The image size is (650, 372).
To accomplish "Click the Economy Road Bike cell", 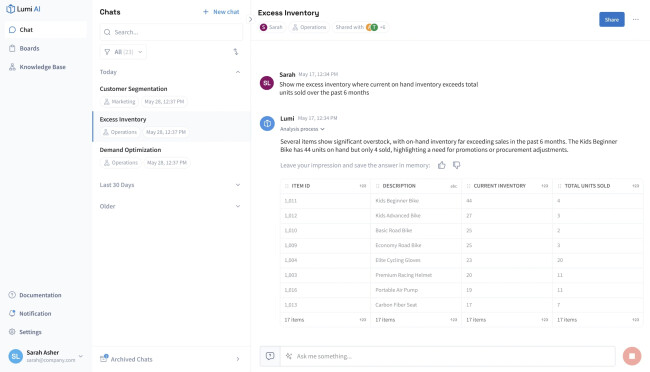I will [x=416, y=246].
